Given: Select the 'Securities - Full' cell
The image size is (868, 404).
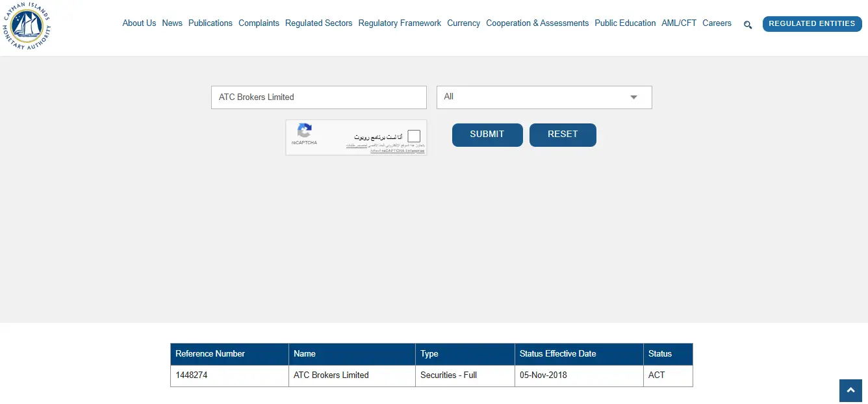Looking at the screenshot, I should tap(465, 375).
